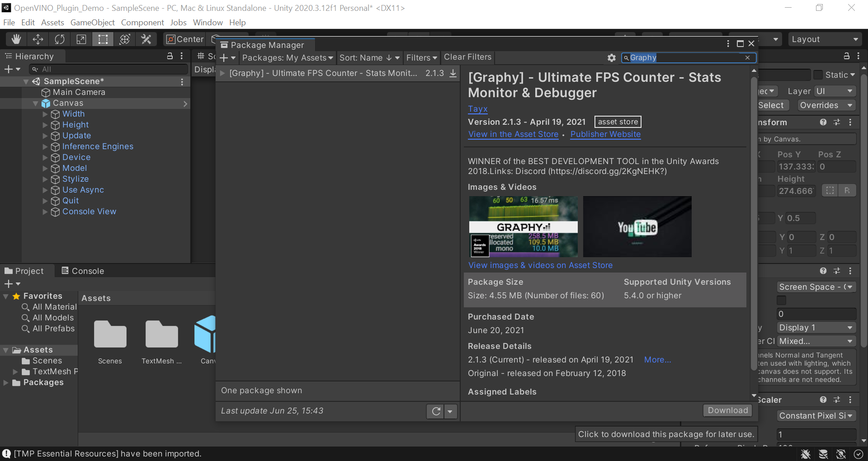Select the Rotate tool
The width and height of the screenshot is (868, 461).
coord(60,39)
